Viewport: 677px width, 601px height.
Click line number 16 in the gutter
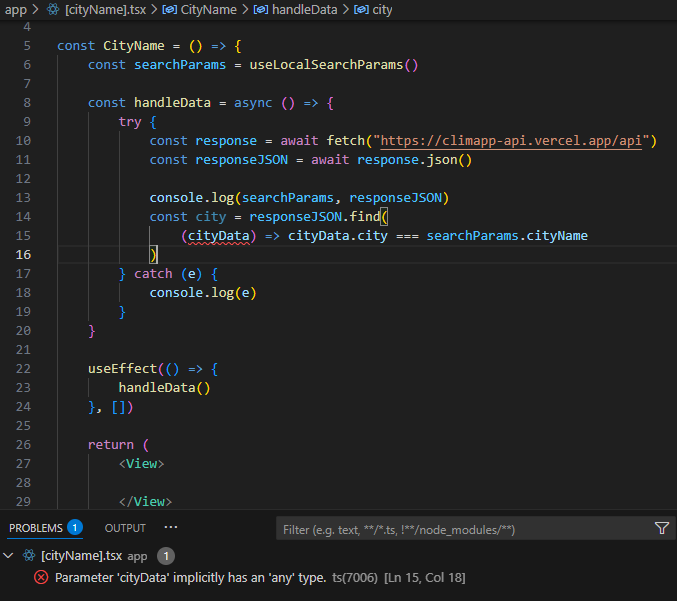23,255
